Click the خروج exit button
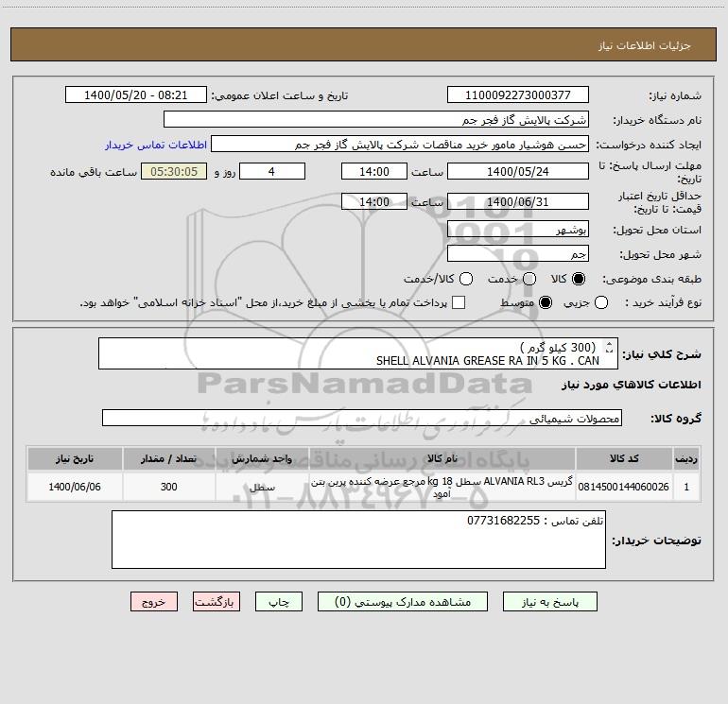728x704 pixels. tap(154, 602)
